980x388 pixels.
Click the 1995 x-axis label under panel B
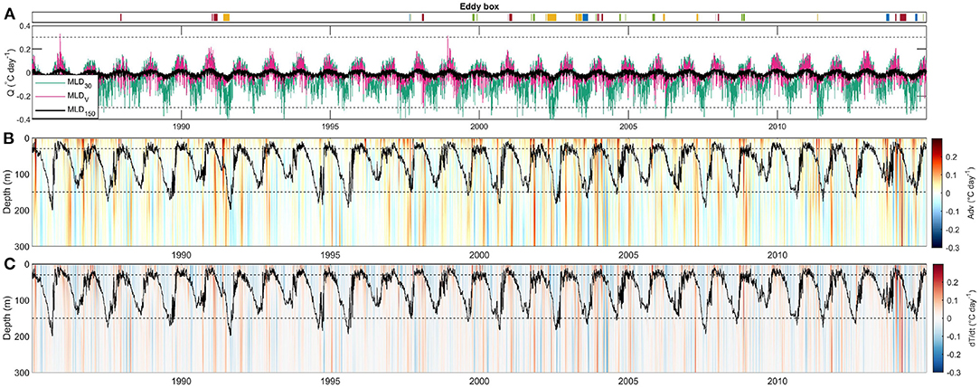330,254
